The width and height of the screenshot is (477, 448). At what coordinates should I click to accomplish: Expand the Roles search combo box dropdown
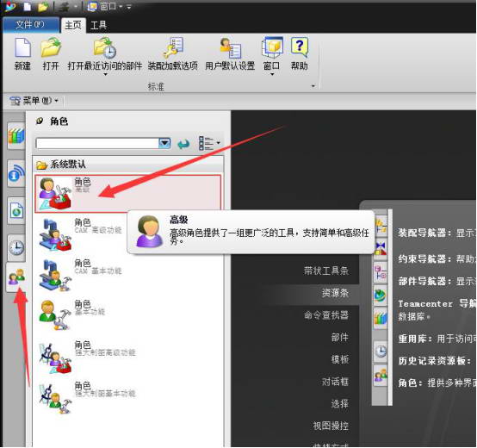(164, 143)
